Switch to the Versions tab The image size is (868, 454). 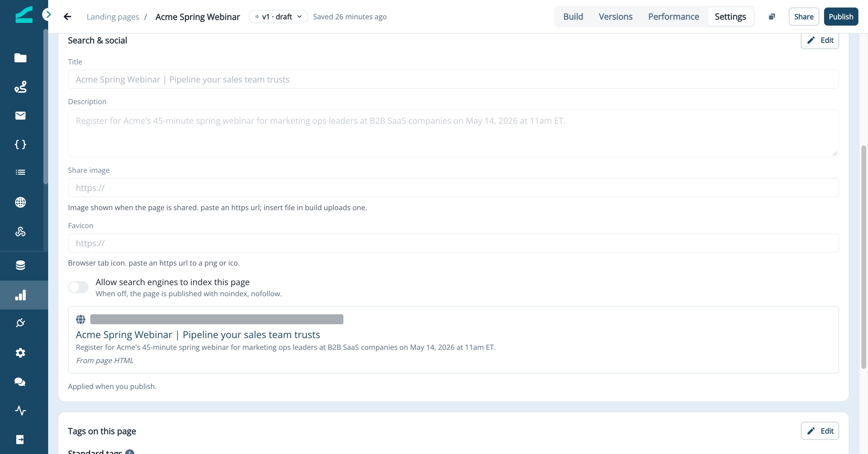[x=615, y=17]
